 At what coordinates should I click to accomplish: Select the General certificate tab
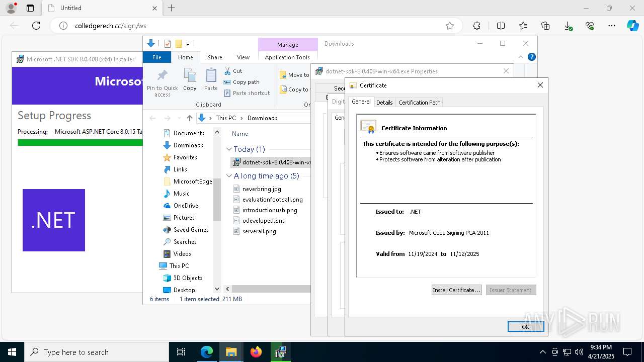tap(361, 102)
